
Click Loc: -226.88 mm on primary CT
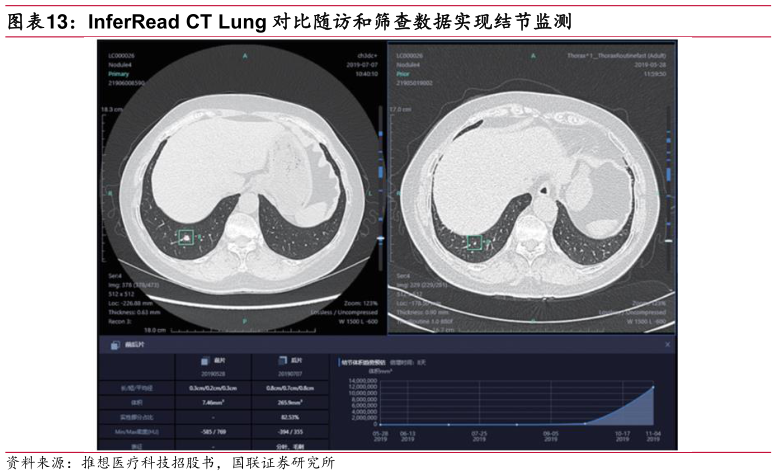131,303
